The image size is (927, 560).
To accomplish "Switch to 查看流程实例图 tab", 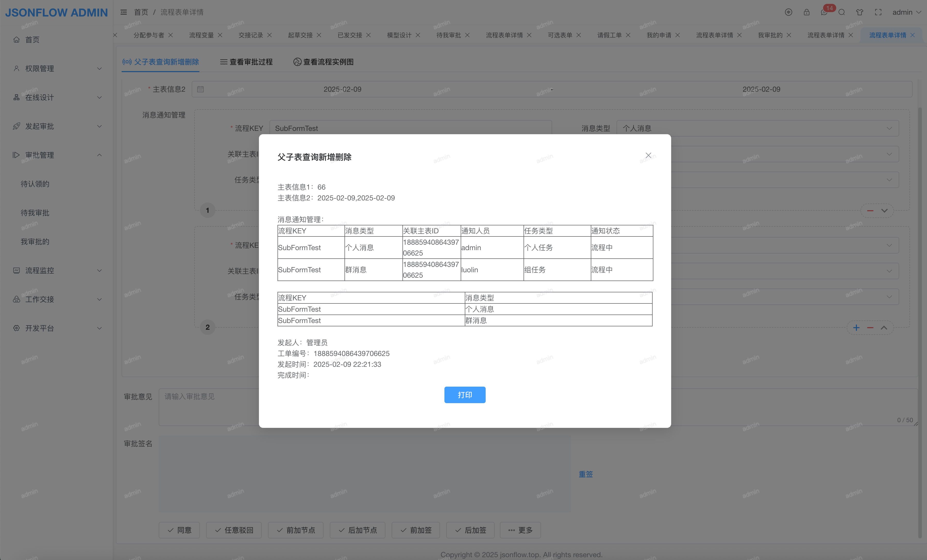I will [324, 62].
